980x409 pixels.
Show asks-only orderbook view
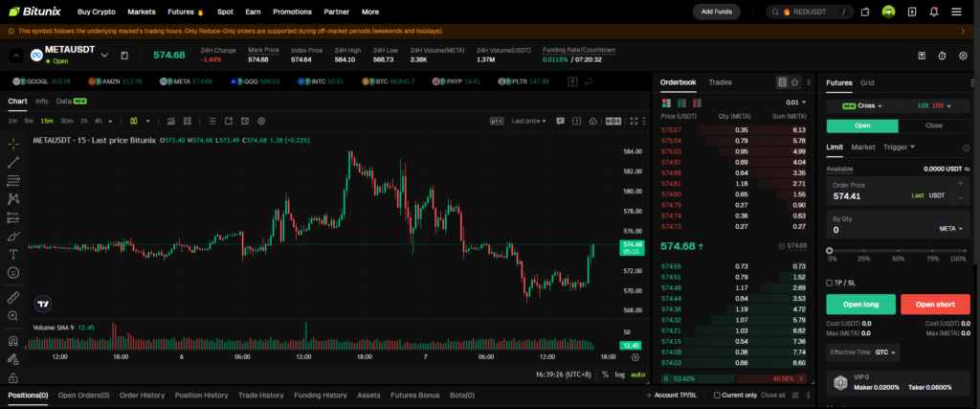pos(697,102)
